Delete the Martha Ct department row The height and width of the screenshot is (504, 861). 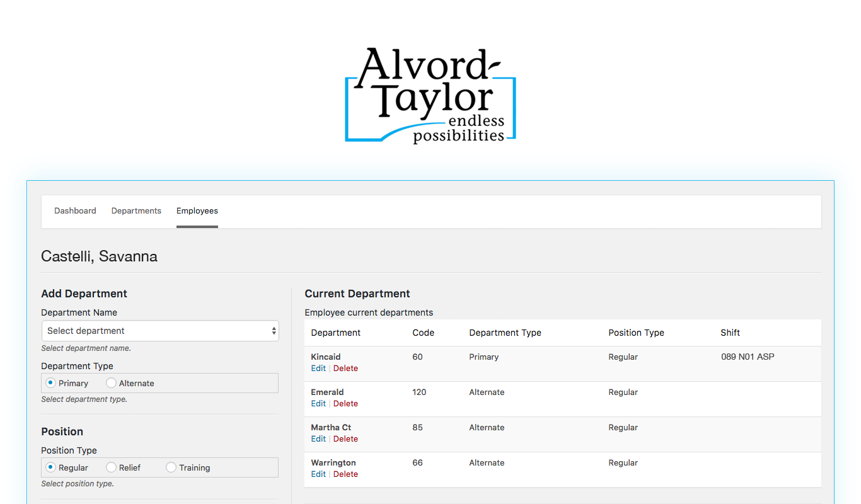click(345, 438)
